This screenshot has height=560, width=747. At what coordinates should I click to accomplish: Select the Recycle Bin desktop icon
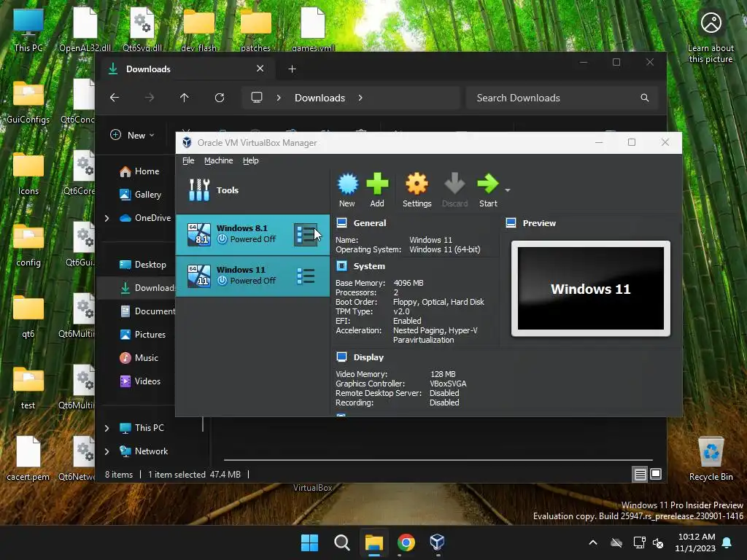[711, 459]
